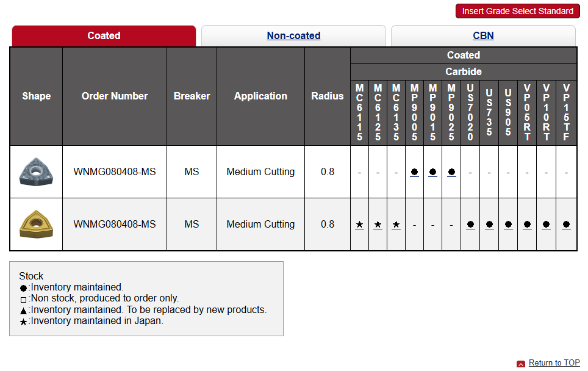
Task: Click the VP15TF grade column header
Action: click(566, 112)
